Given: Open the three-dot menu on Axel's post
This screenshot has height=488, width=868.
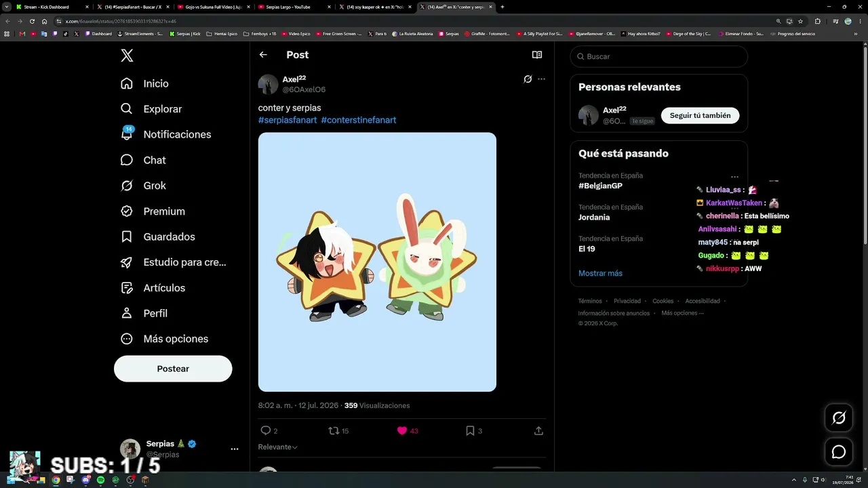Looking at the screenshot, I should click(x=541, y=79).
